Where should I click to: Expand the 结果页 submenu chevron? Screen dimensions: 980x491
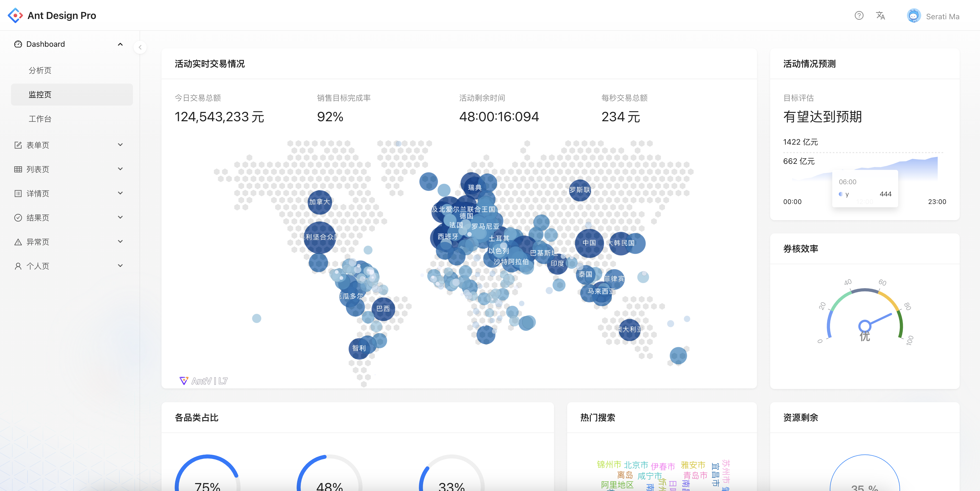pos(120,217)
